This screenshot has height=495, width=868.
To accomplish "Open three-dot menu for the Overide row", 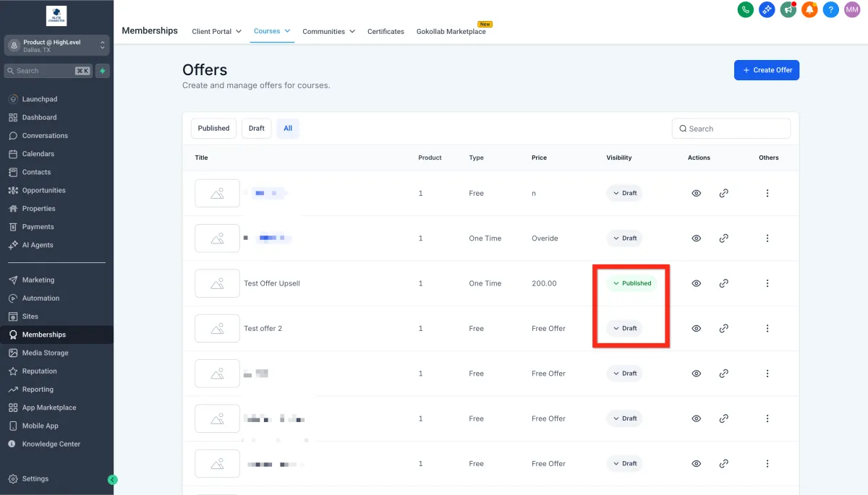I will pyautogui.click(x=767, y=238).
